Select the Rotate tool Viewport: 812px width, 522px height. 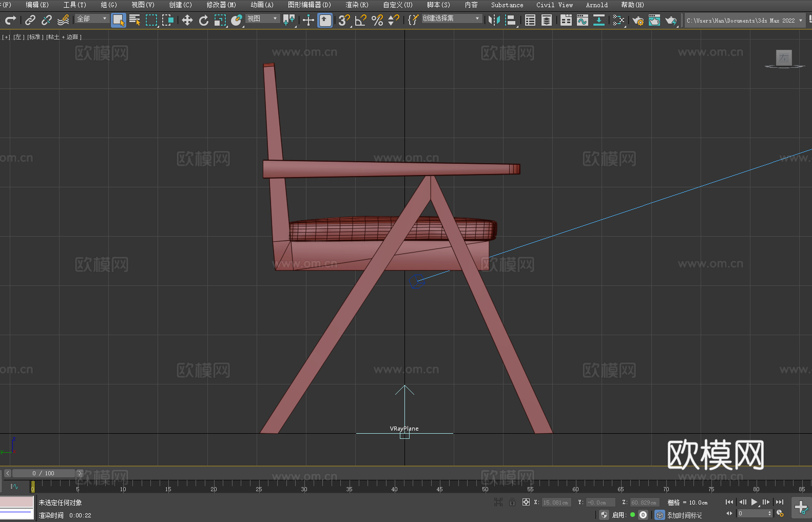(204, 20)
